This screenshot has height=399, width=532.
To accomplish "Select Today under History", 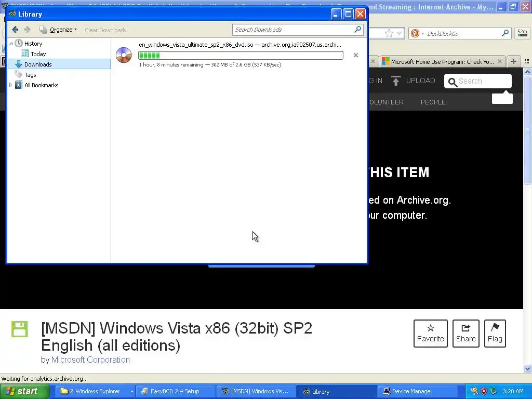I will pyautogui.click(x=38, y=54).
